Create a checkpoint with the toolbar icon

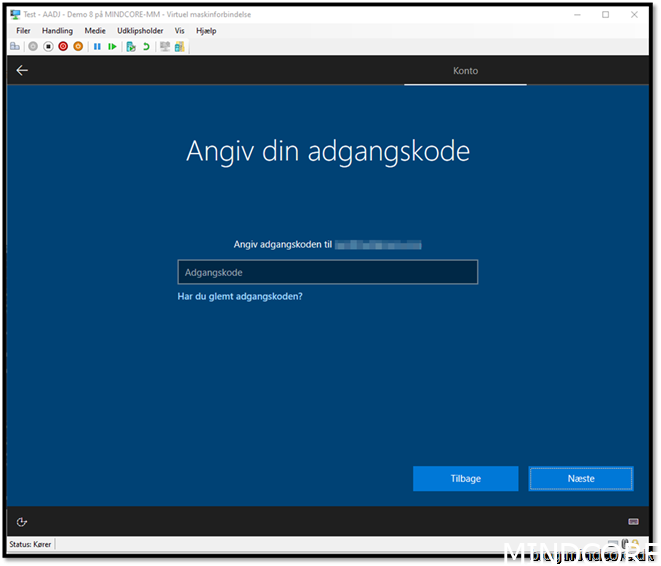pyautogui.click(x=131, y=46)
